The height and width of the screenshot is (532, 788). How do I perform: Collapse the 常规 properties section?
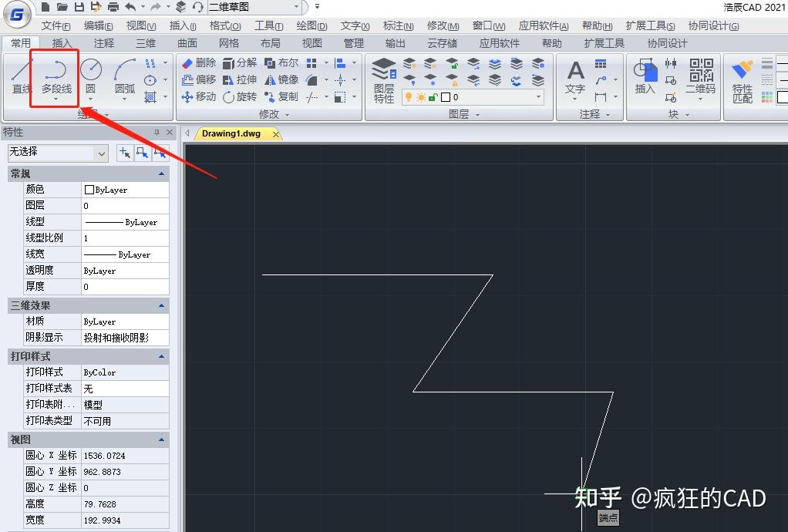(161, 173)
